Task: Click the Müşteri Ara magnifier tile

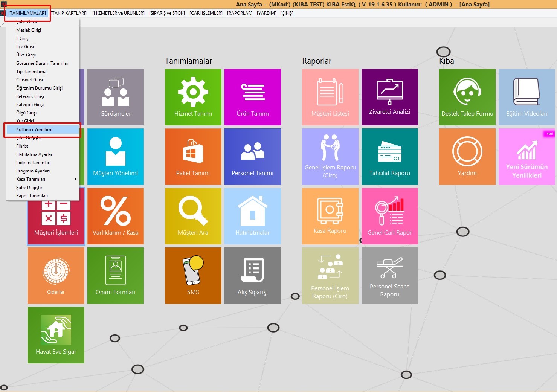Action: (193, 216)
